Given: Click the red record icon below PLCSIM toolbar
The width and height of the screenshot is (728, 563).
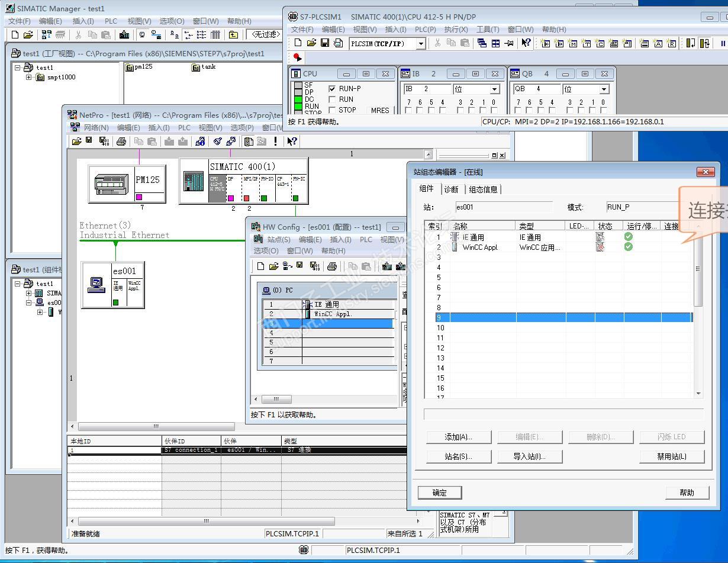Looking at the screenshot, I should coord(297,57).
